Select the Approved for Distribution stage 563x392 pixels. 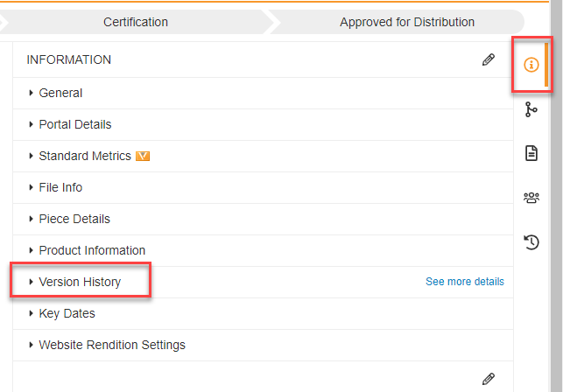(407, 22)
